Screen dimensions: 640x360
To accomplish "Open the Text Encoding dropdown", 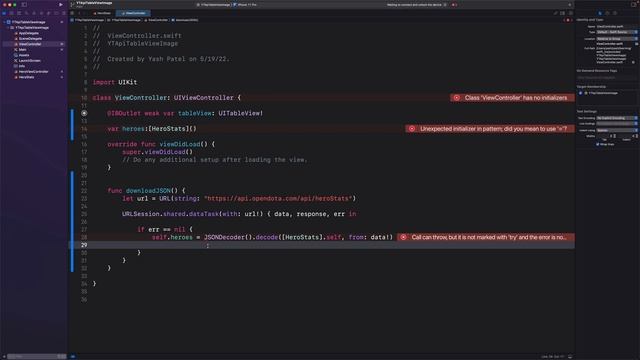I will [616, 118].
